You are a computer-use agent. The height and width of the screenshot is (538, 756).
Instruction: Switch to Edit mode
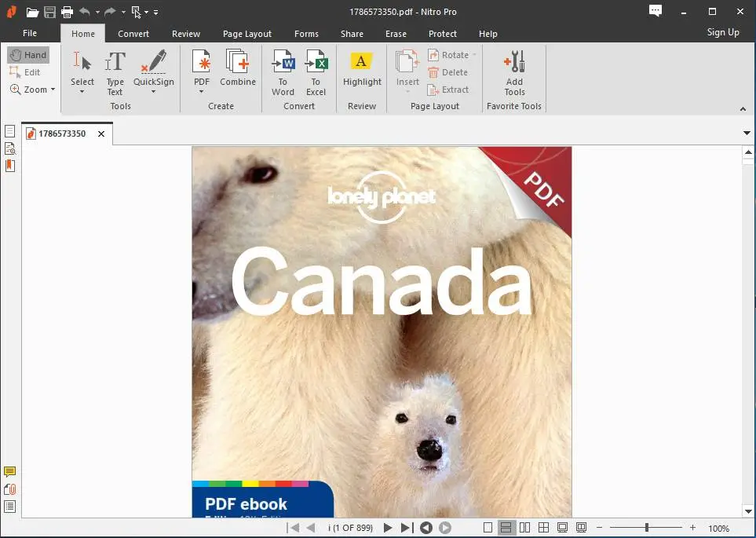[28, 71]
